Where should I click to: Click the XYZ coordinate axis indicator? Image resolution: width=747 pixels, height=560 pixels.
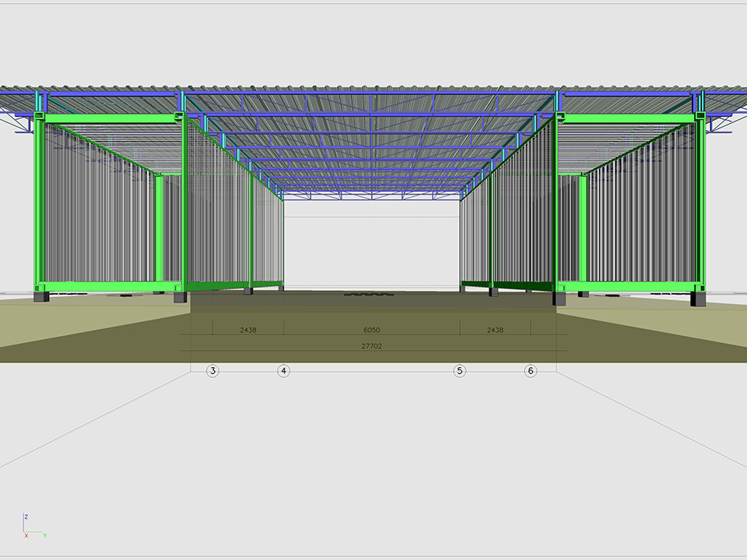[x=33, y=527]
